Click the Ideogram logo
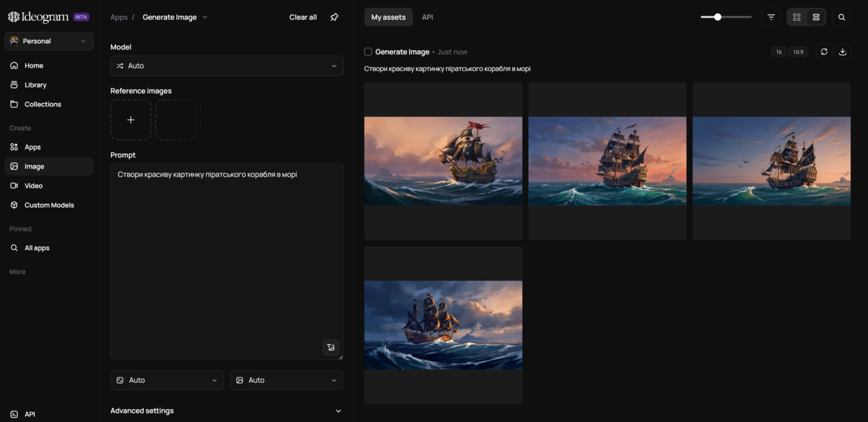Image resolution: width=868 pixels, height=422 pixels. point(38,17)
